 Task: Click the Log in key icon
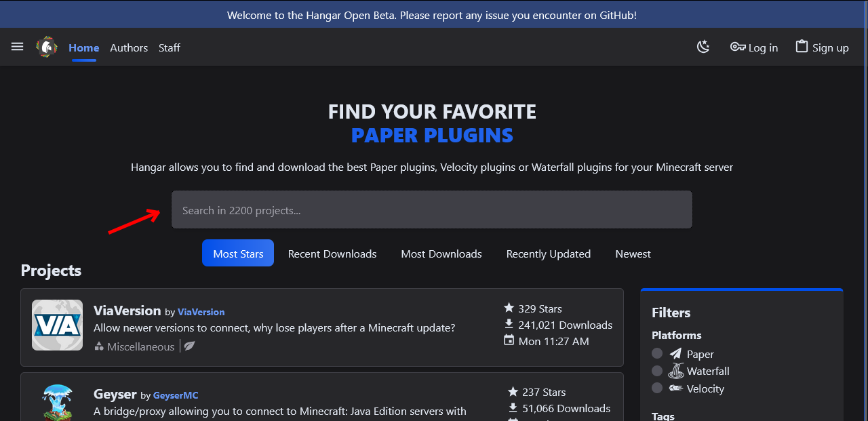pyautogui.click(x=738, y=47)
